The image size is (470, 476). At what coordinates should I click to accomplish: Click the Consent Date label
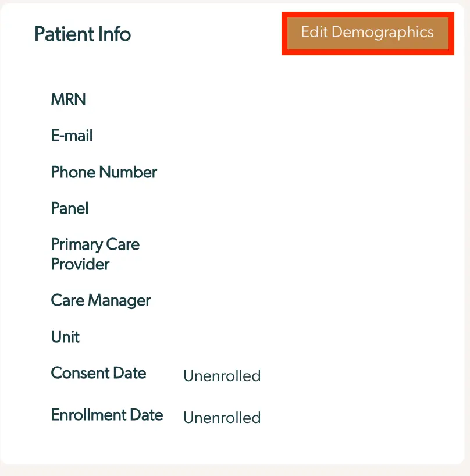point(98,373)
